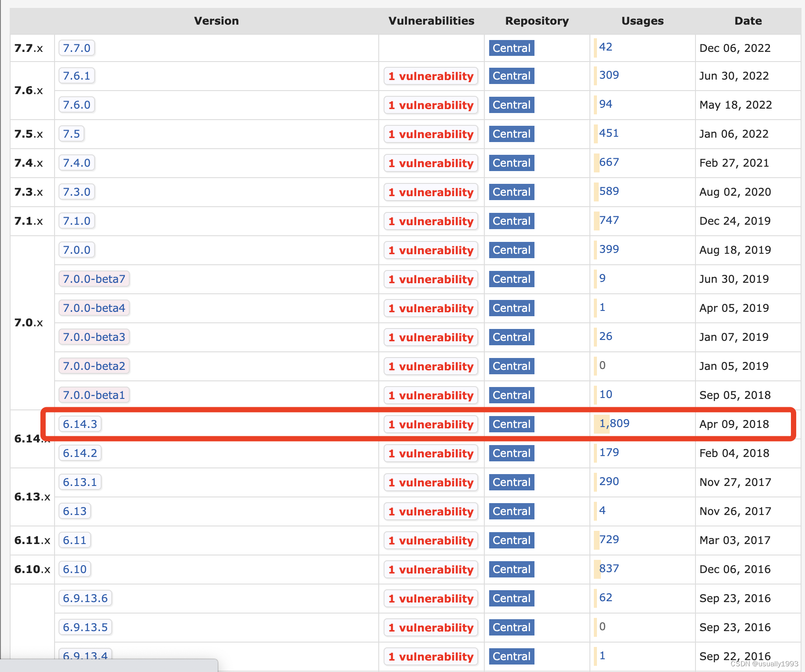Open version 6.13.1 link

[80, 482]
